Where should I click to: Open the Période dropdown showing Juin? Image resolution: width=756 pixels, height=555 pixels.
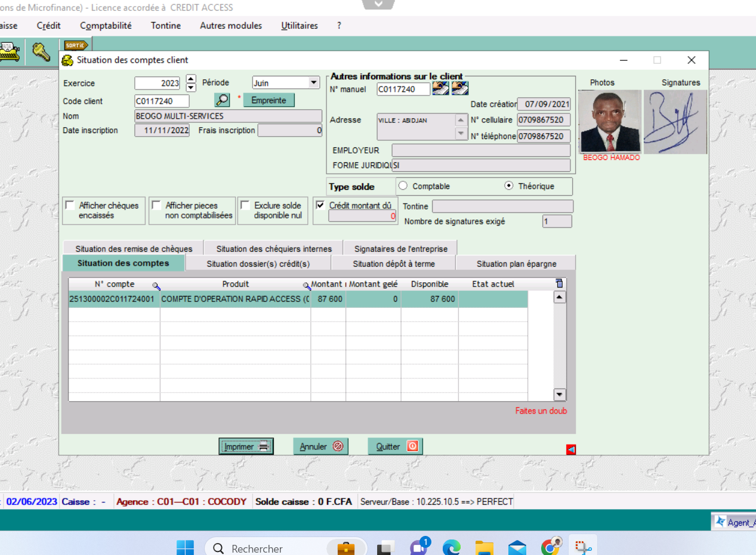pos(314,83)
